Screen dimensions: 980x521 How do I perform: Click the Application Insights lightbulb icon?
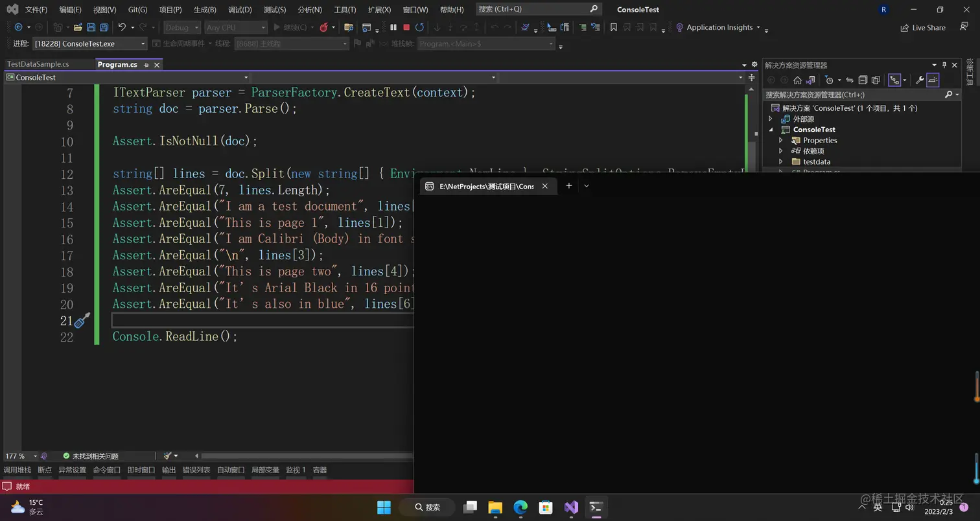[x=679, y=27]
